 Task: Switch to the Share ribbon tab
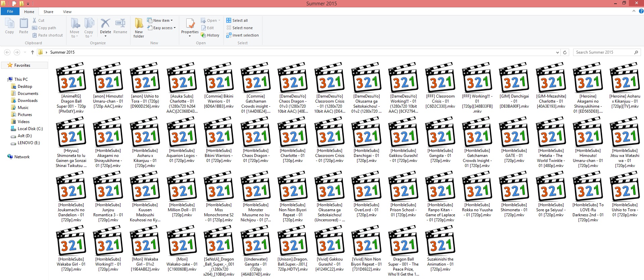(48, 12)
